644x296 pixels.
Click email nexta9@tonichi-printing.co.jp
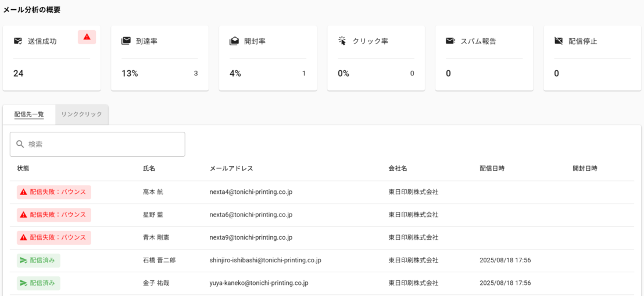[251, 237]
